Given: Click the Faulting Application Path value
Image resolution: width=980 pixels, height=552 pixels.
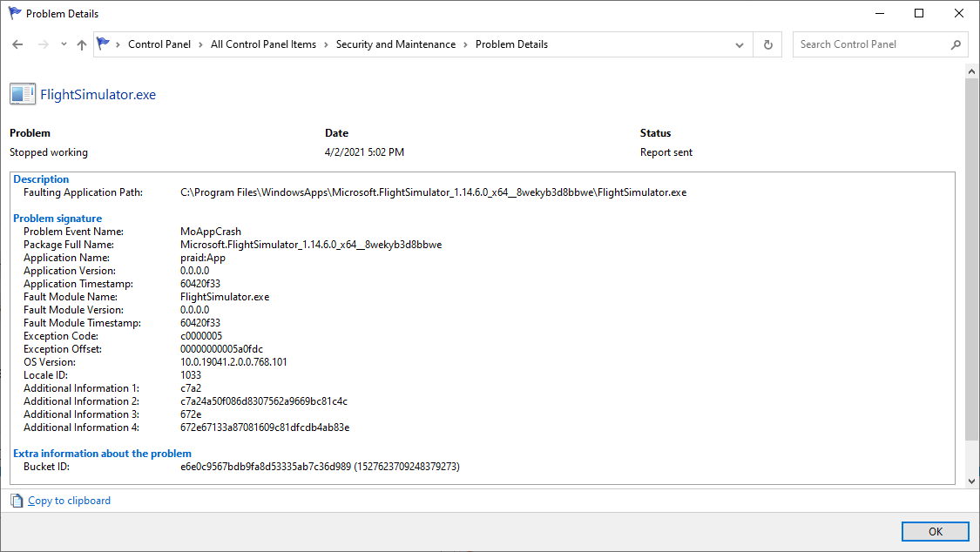Looking at the screenshot, I should coord(433,192).
